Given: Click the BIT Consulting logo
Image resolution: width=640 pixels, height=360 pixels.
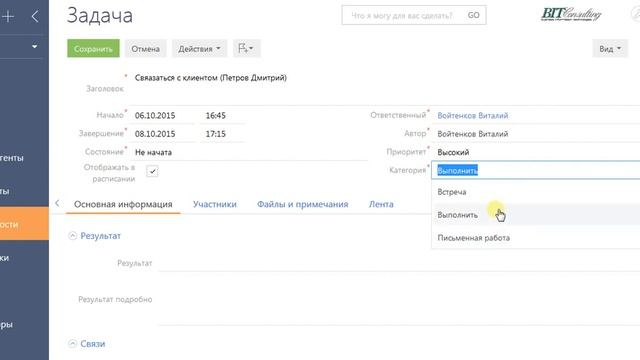Looking at the screenshot, I should pos(571,14).
